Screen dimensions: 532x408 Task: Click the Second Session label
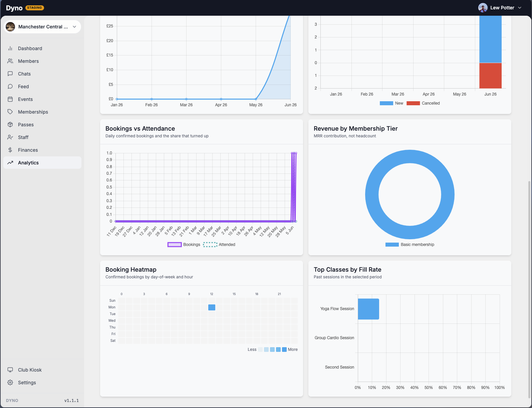(x=339, y=367)
